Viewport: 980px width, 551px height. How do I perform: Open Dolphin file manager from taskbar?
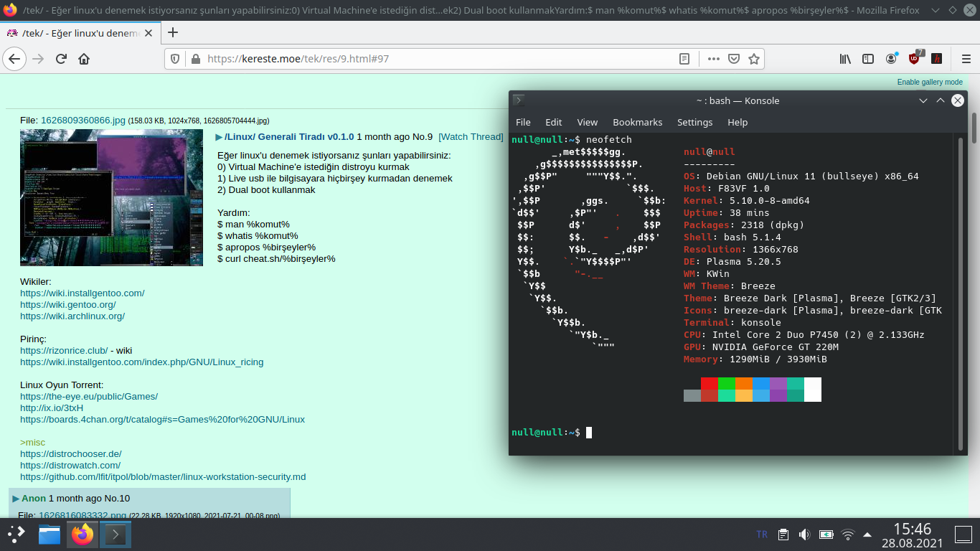coord(50,534)
